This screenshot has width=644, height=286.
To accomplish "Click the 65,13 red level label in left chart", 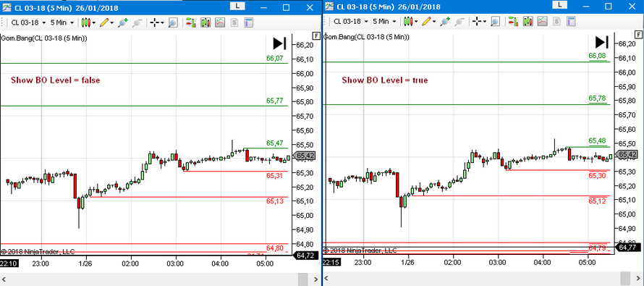I will coord(274,201).
